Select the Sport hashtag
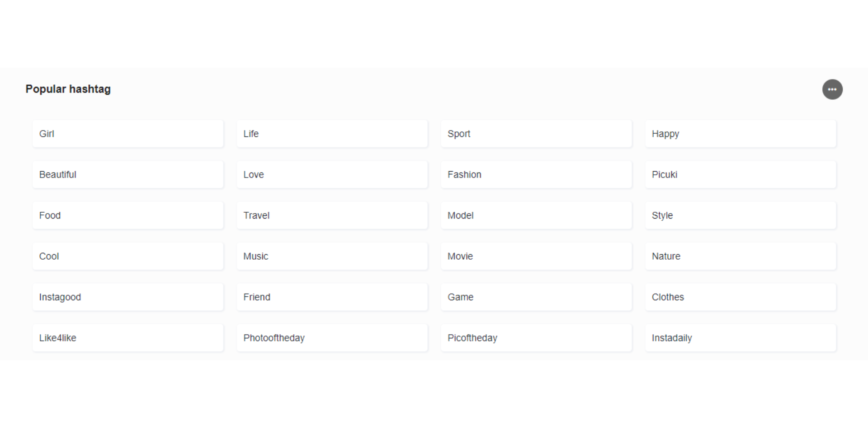868x429 pixels. coord(536,134)
